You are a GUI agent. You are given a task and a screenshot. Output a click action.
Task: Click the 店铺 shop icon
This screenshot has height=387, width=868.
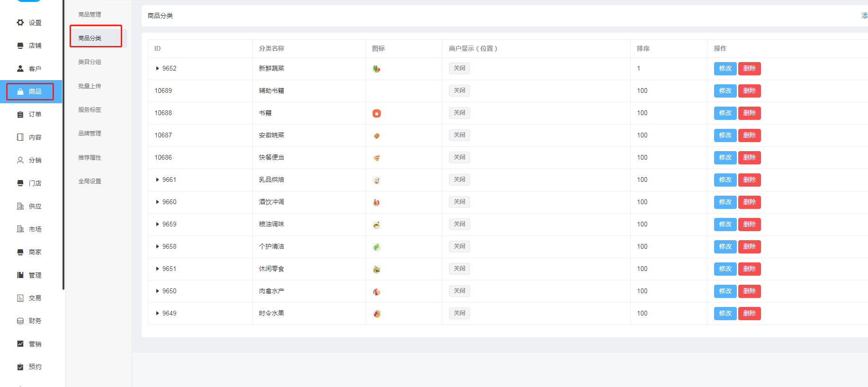[20, 45]
